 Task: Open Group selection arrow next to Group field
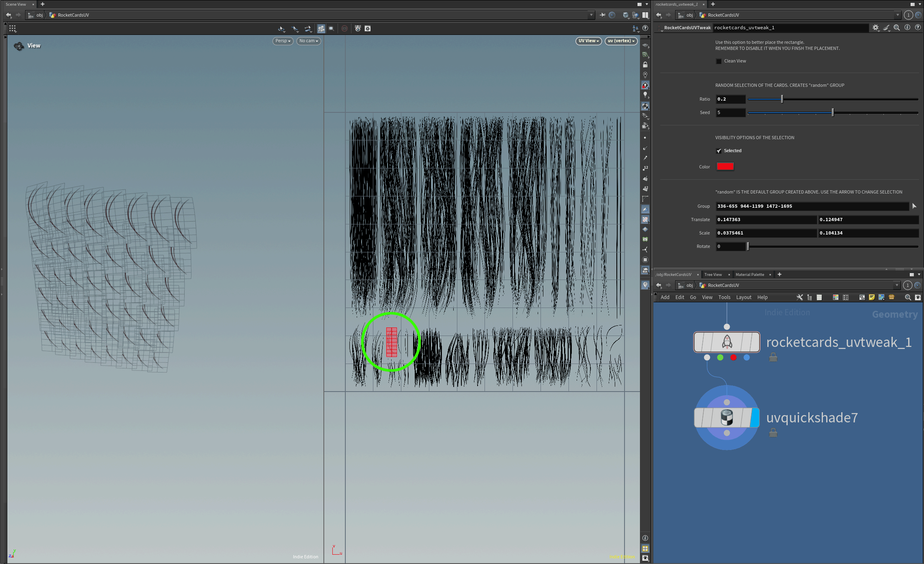click(x=914, y=206)
